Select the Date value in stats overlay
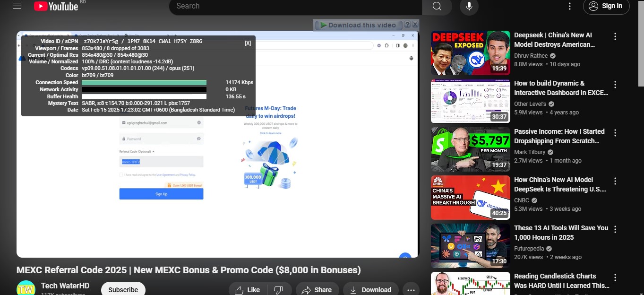644x295 pixels. (158, 110)
